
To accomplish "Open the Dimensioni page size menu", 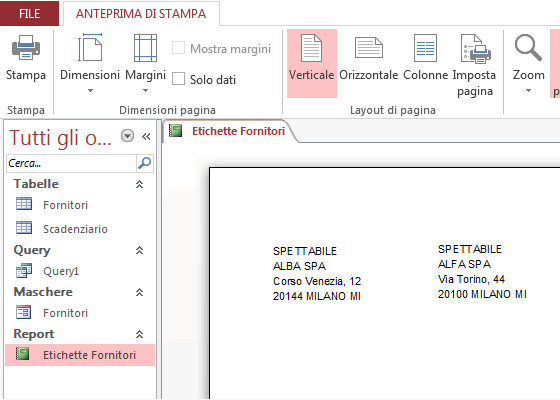I will point(90,62).
